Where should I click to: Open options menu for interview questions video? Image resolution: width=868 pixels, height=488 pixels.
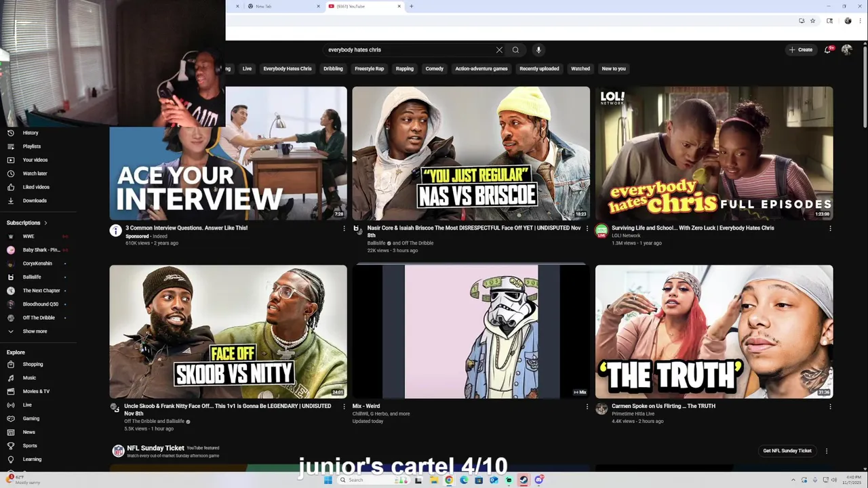tap(344, 228)
